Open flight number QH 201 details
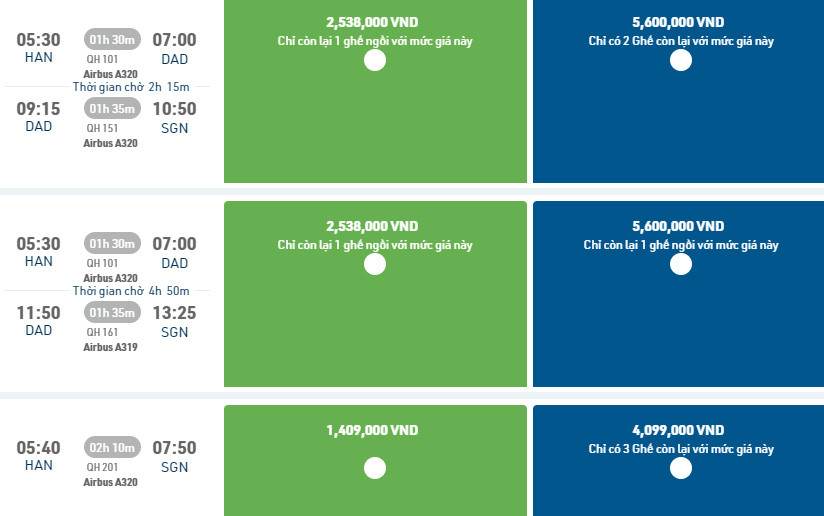The image size is (824, 516). pos(103,466)
